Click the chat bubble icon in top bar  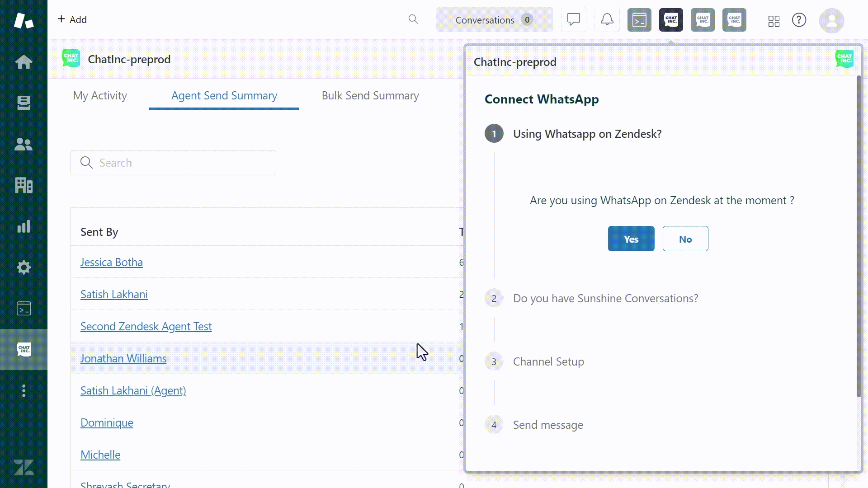coord(573,20)
